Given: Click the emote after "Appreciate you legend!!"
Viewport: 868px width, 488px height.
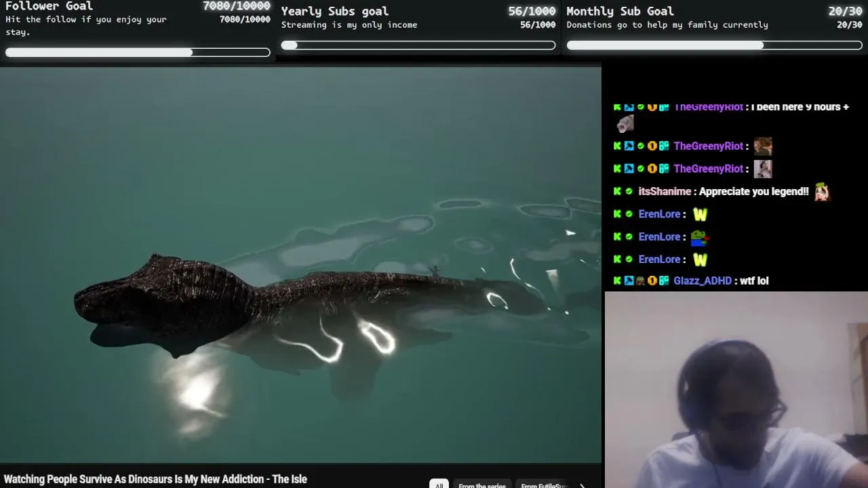Looking at the screenshot, I should [x=822, y=192].
